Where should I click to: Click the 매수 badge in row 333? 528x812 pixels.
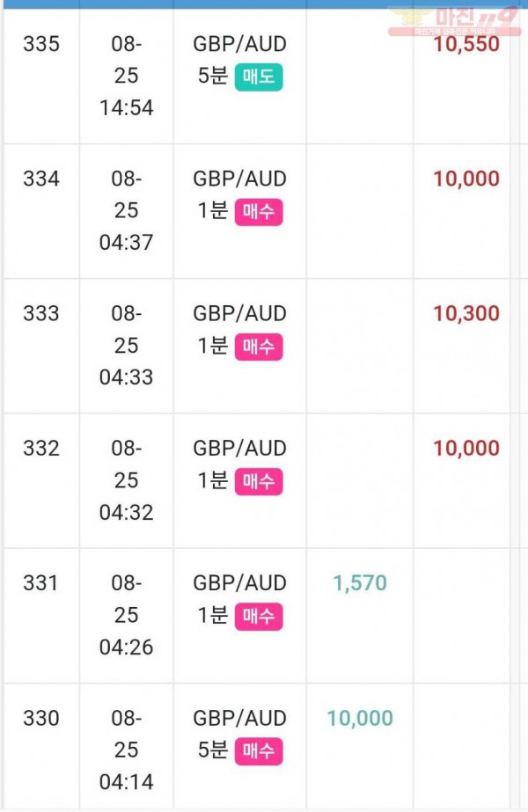tap(259, 347)
